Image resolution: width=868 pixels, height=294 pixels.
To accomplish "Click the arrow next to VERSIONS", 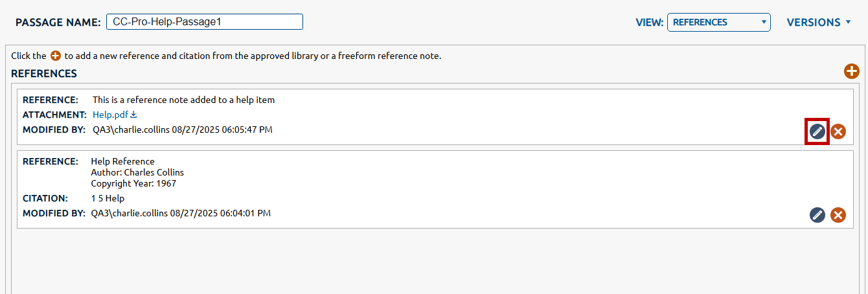I will [848, 22].
